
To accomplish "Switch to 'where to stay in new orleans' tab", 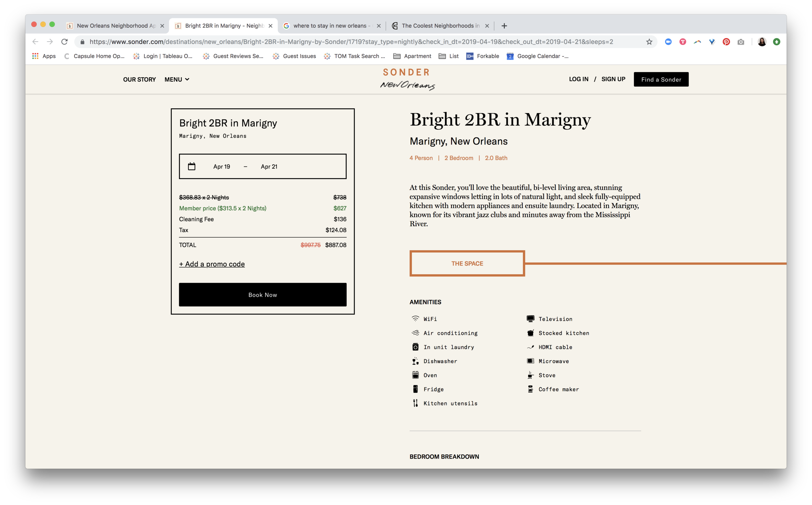I will pos(331,26).
